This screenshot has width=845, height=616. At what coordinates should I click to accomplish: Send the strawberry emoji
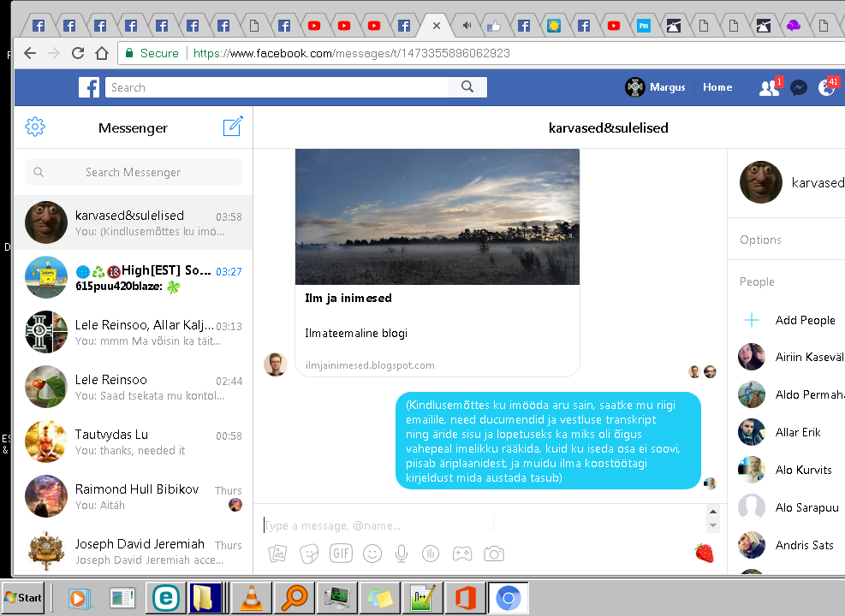pyautogui.click(x=704, y=553)
